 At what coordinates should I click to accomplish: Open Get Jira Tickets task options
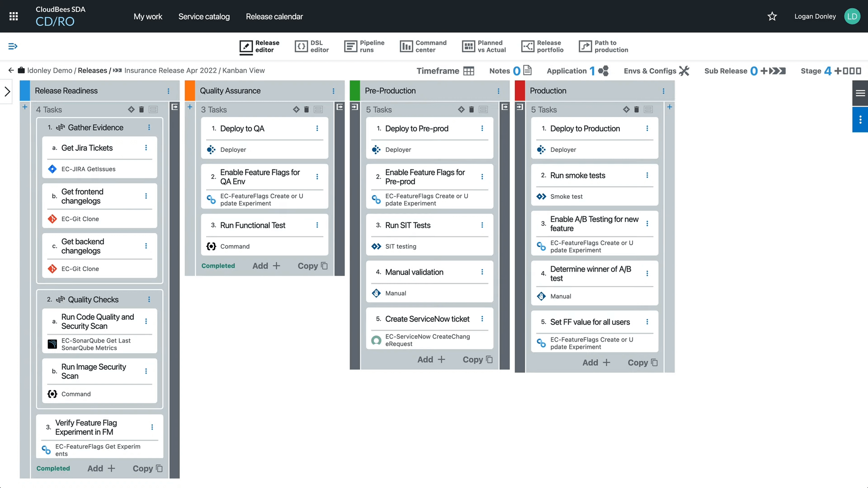tap(146, 148)
